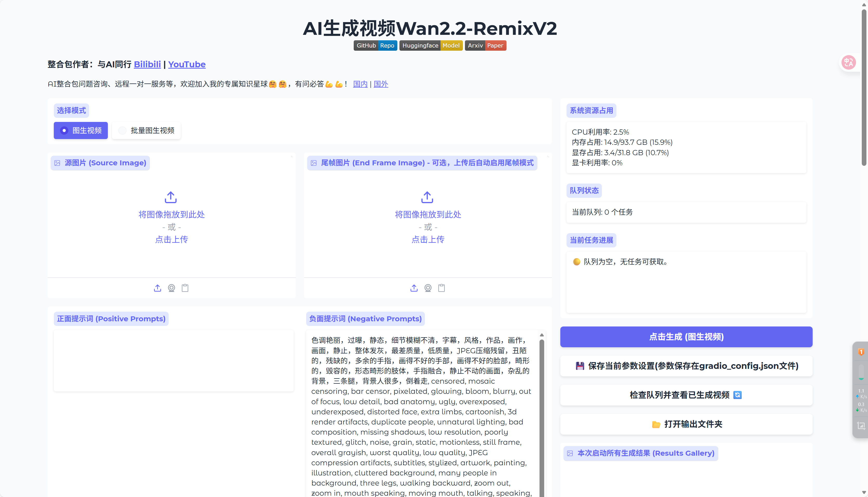Open the Arxiv Paper badge
This screenshot has height=497, width=868.
pyautogui.click(x=485, y=45)
